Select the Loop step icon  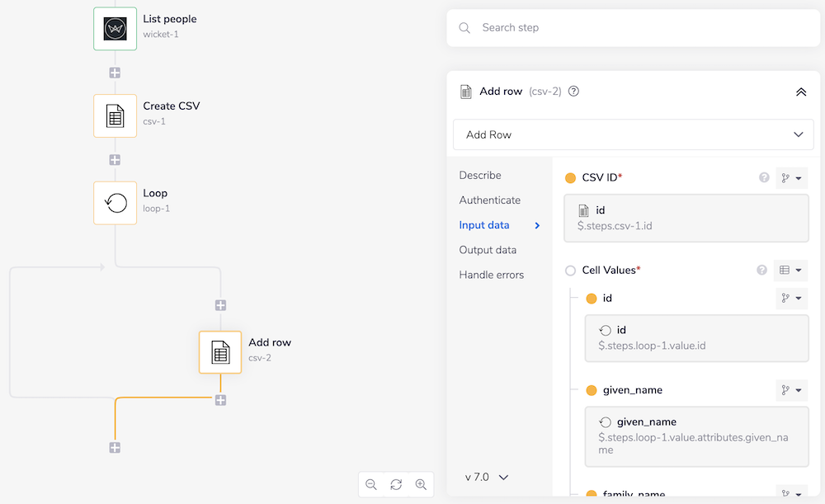115,203
